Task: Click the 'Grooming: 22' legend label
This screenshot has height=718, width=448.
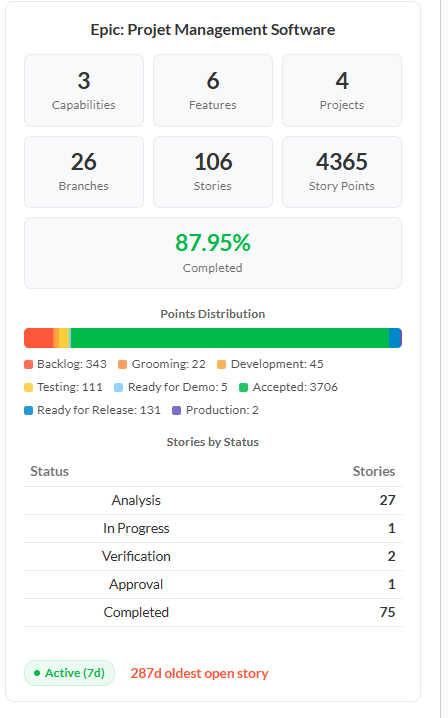Action: tap(169, 364)
